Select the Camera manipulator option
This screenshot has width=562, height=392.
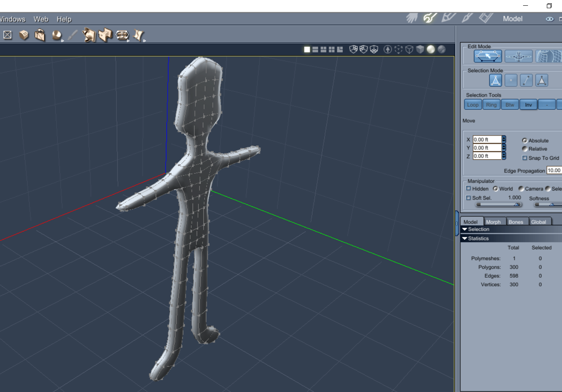(521, 189)
